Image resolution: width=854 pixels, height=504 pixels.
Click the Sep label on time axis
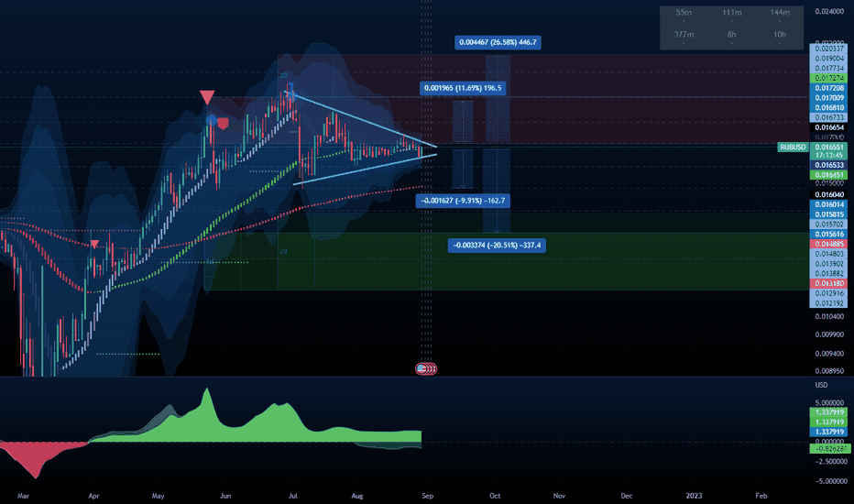click(428, 496)
